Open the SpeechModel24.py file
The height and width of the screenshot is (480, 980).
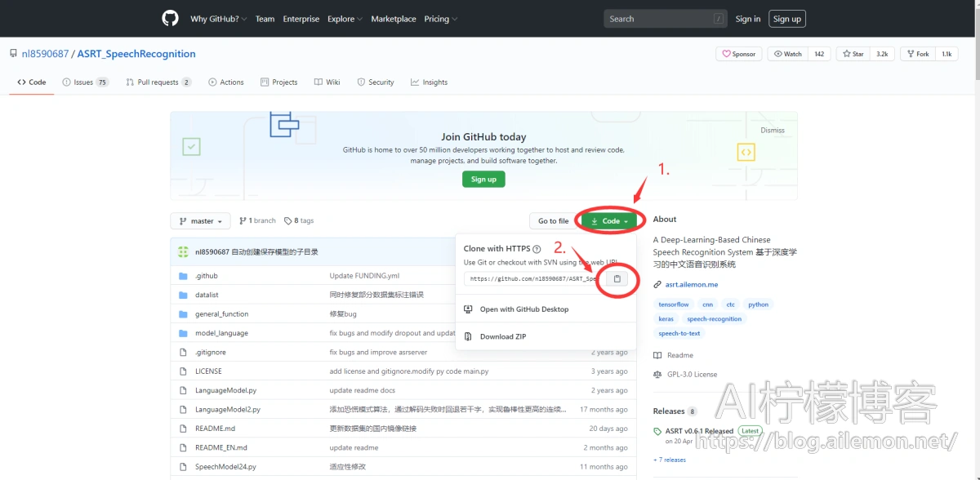(x=225, y=467)
